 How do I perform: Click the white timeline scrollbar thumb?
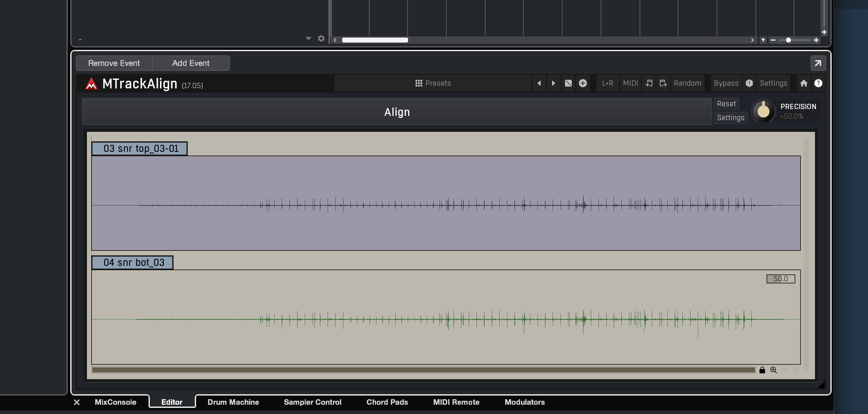point(375,40)
